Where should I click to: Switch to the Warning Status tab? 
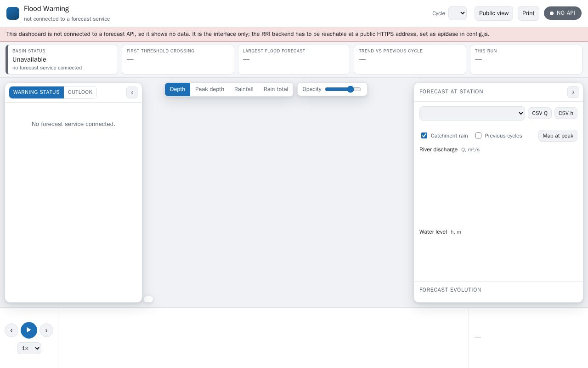(36, 92)
